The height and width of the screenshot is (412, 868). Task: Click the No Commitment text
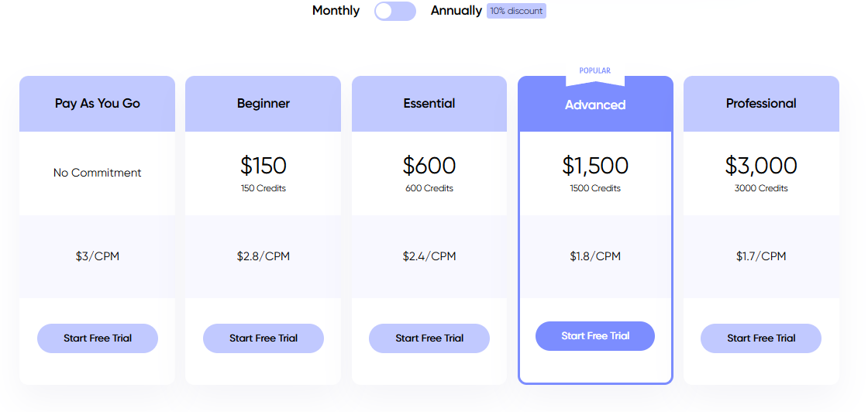coord(98,173)
